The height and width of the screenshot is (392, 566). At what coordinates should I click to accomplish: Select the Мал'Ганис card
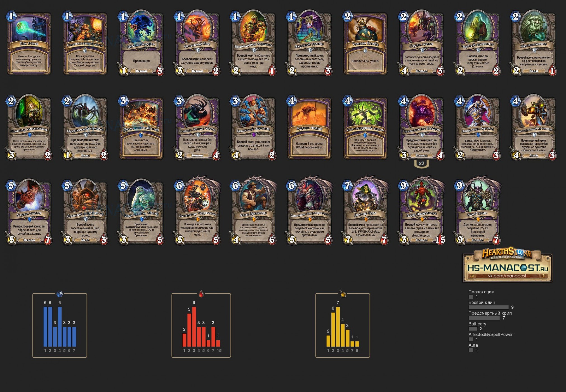pyautogui.click(x=478, y=211)
